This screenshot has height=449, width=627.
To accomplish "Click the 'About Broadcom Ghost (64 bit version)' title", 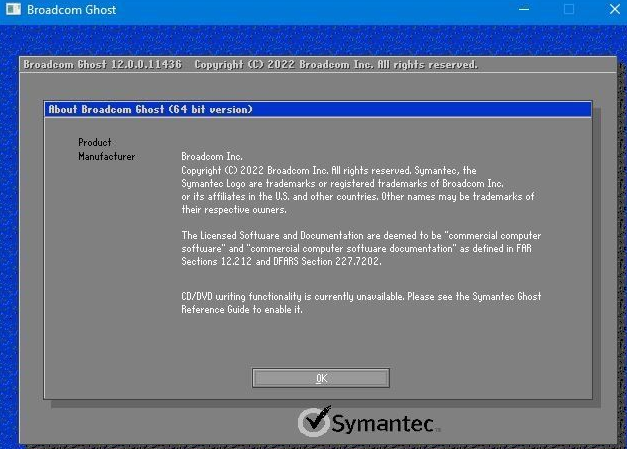I will [x=150, y=109].
